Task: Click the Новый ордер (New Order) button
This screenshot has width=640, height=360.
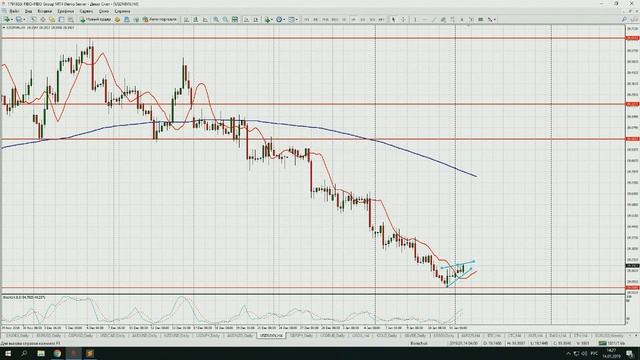Action: coord(96,20)
